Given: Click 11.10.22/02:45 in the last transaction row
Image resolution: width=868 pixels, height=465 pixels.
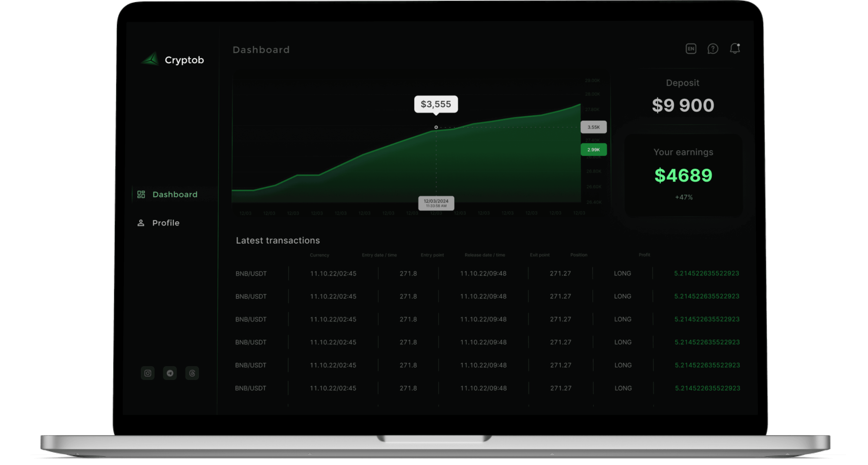Looking at the screenshot, I should (x=333, y=388).
